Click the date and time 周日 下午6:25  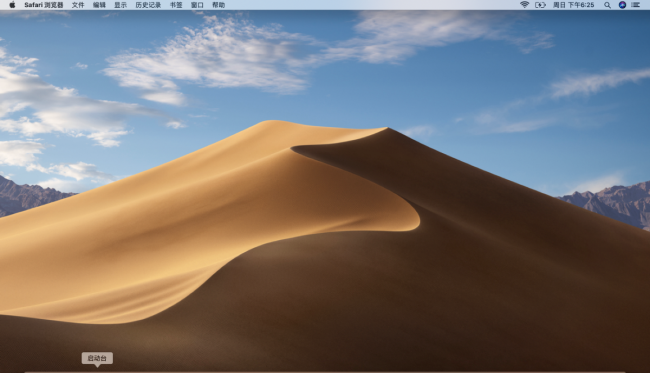point(573,5)
